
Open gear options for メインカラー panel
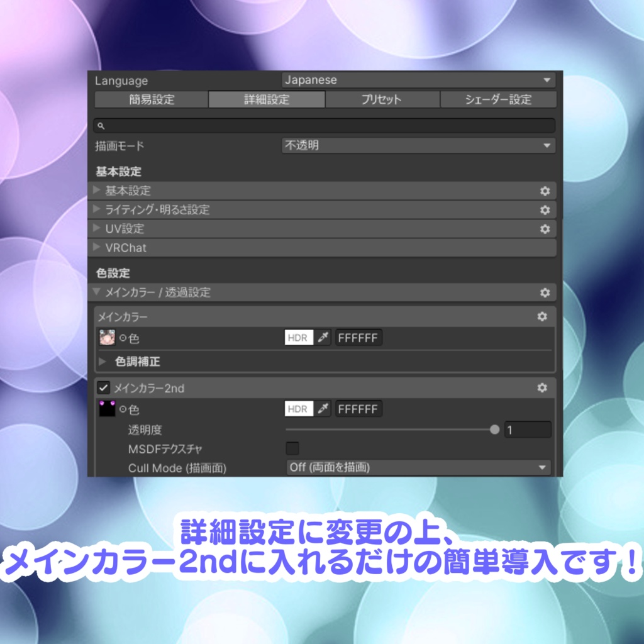click(x=541, y=317)
